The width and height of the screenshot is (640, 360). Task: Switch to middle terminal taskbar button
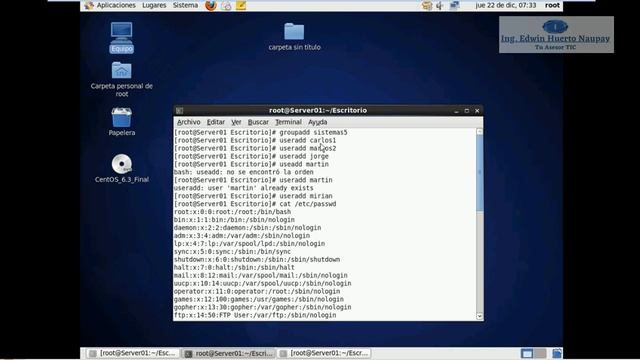tap(229, 353)
